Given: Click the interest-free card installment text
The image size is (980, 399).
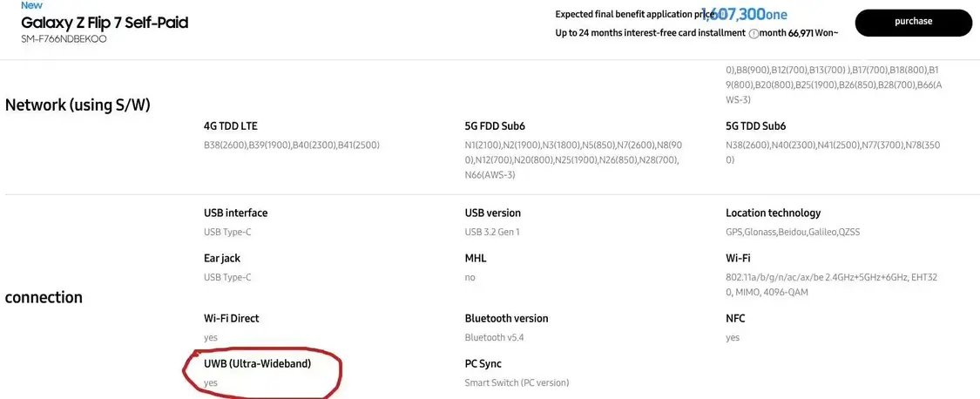Looking at the screenshot, I should click(650, 33).
